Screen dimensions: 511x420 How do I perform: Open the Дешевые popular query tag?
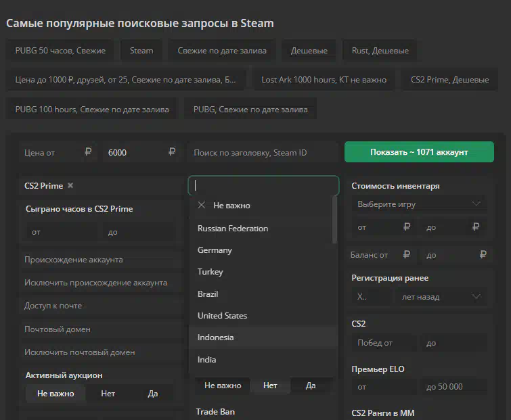click(309, 51)
